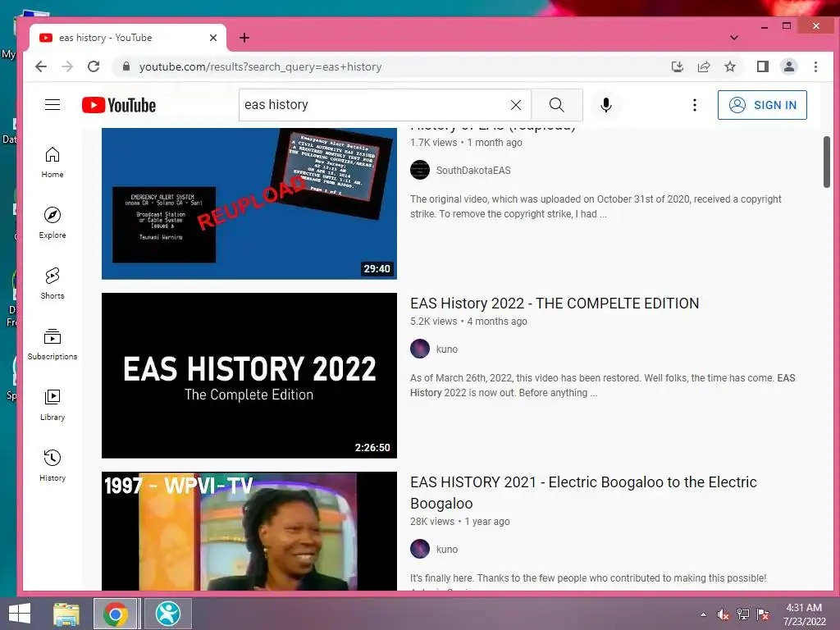Open Chrome three-dot menu
This screenshot has height=630, width=840.
(x=815, y=66)
